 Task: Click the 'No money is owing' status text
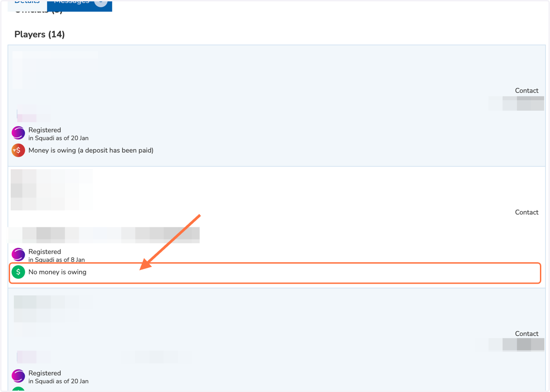pyautogui.click(x=57, y=272)
